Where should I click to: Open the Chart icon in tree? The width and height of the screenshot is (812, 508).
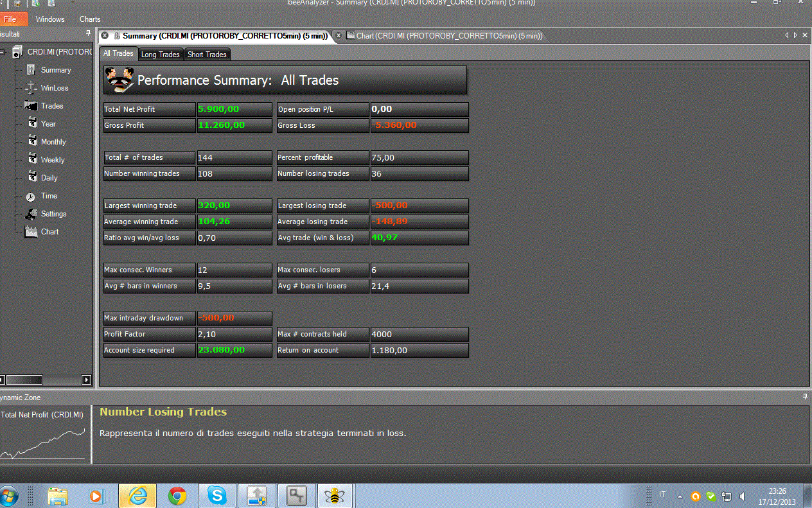click(31, 232)
